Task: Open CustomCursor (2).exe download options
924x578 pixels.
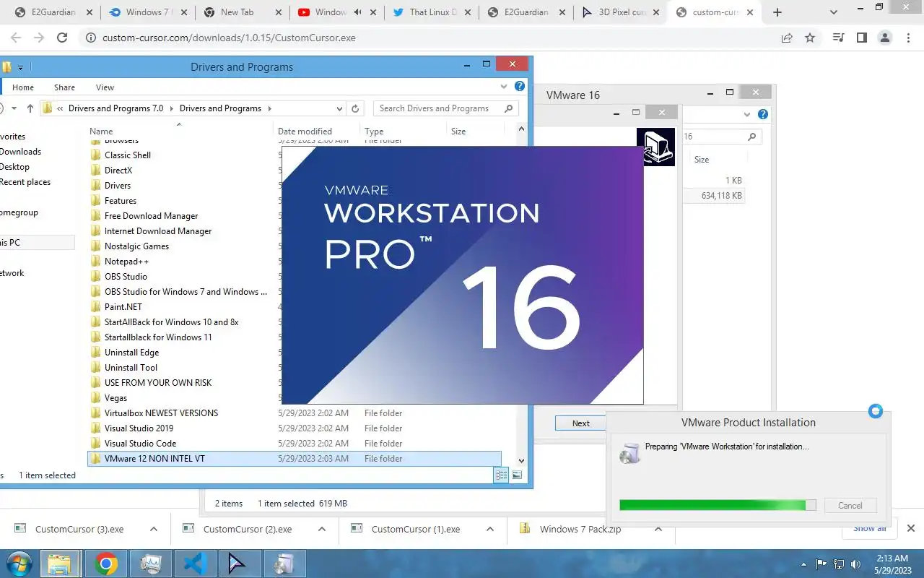Action: (x=322, y=529)
